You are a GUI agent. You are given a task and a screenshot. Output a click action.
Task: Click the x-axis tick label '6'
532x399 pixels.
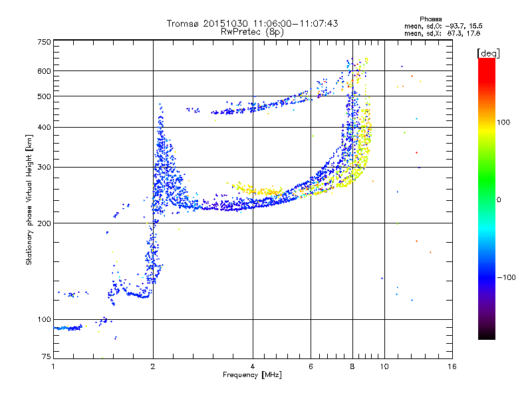coord(311,366)
